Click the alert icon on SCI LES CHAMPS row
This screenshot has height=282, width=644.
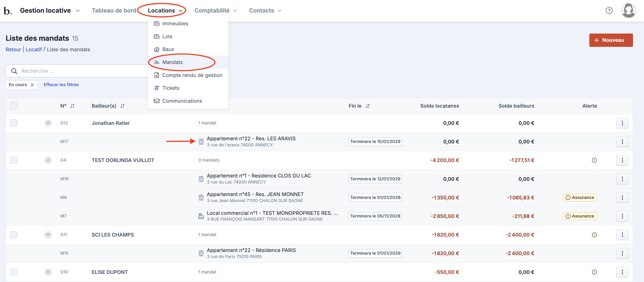coord(594,235)
